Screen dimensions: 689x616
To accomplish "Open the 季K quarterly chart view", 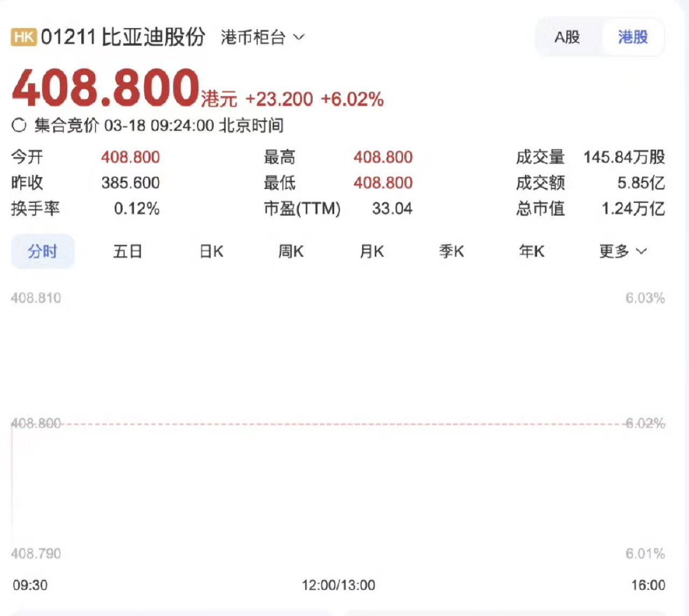I will click(451, 251).
